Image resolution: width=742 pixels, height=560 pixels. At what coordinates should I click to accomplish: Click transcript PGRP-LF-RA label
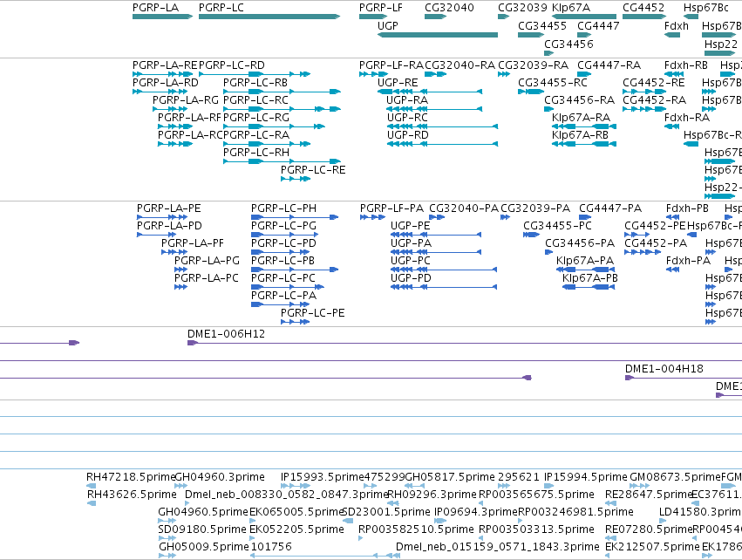(391, 65)
